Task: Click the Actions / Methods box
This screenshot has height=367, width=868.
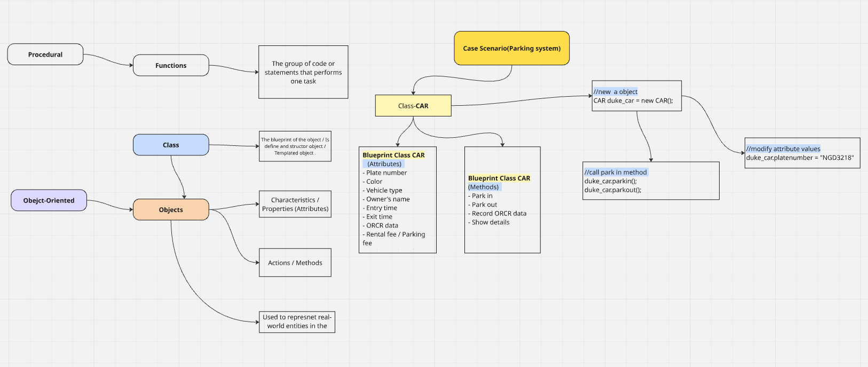Action: (295, 262)
